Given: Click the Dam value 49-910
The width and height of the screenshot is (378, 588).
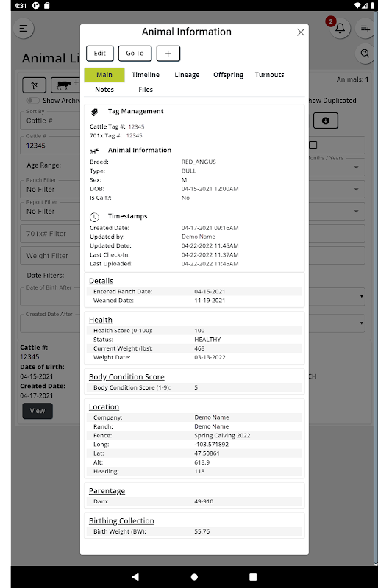Looking at the screenshot, I should pos(204,501).
